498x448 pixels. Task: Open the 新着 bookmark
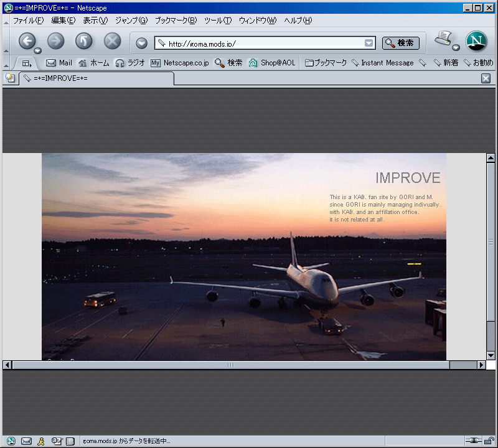(x=446, y=63)
